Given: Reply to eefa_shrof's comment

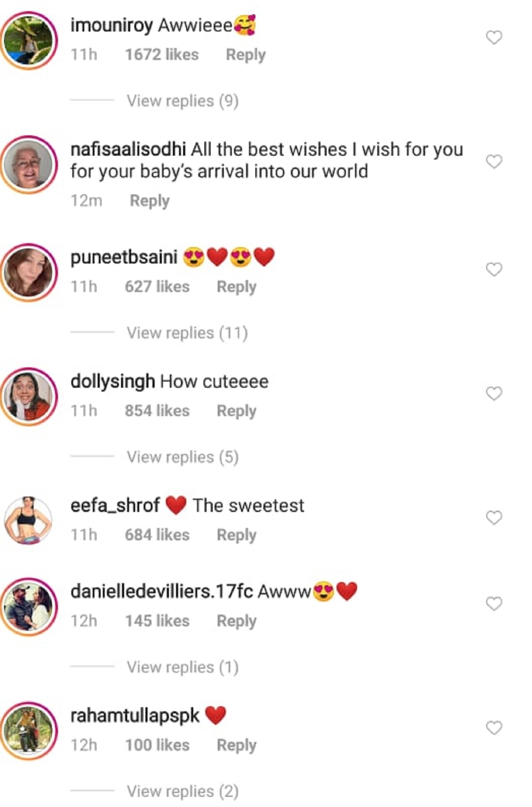Looking at the screenshot, I should tap(236, 535).
